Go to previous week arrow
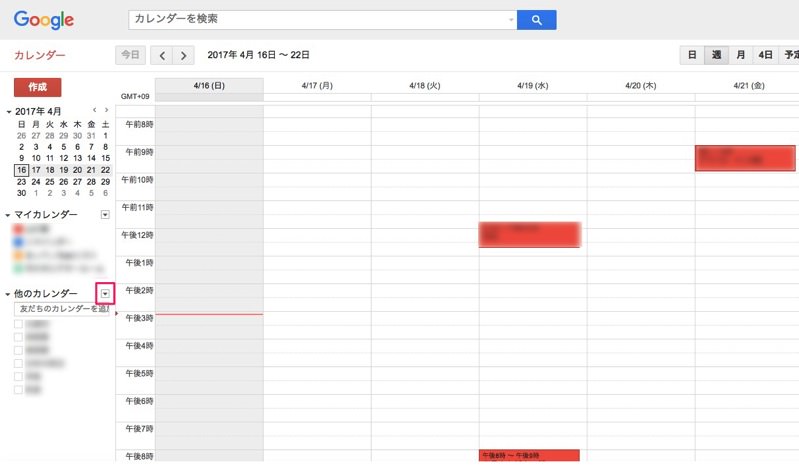This screenshot has height=474, width=799. (x=163, y=55)
